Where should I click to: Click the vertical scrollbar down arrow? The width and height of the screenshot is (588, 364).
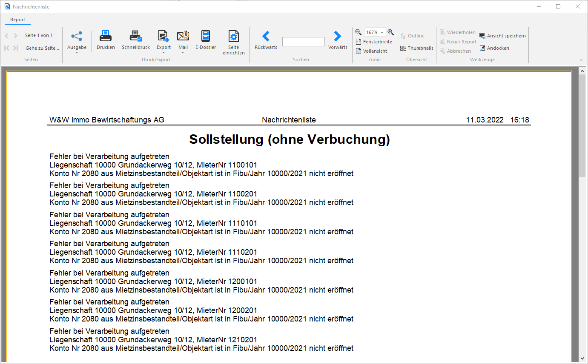pos(582,358)
